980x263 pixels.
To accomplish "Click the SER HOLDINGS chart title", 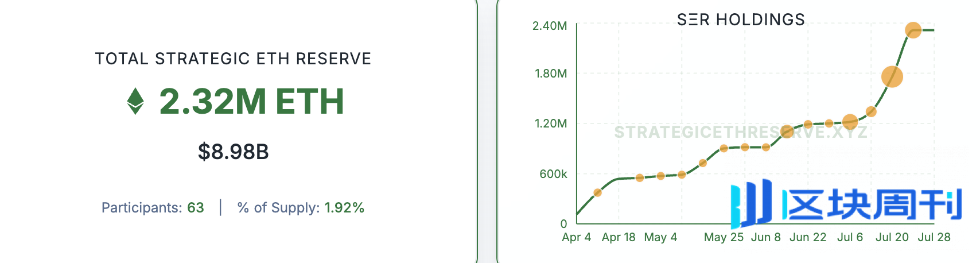I will [x=741, y=20].
